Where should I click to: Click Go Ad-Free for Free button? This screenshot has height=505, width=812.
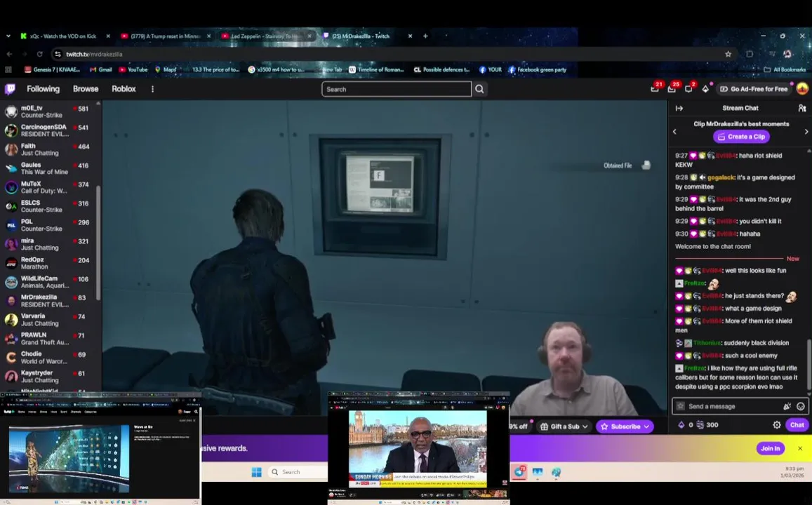pos(754,89)
